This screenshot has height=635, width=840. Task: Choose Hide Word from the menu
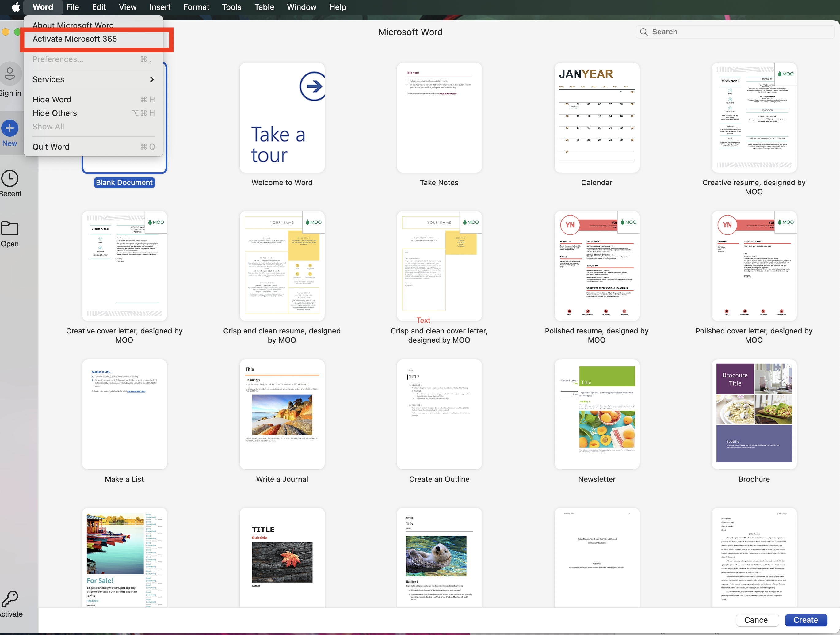click(52, 99)
